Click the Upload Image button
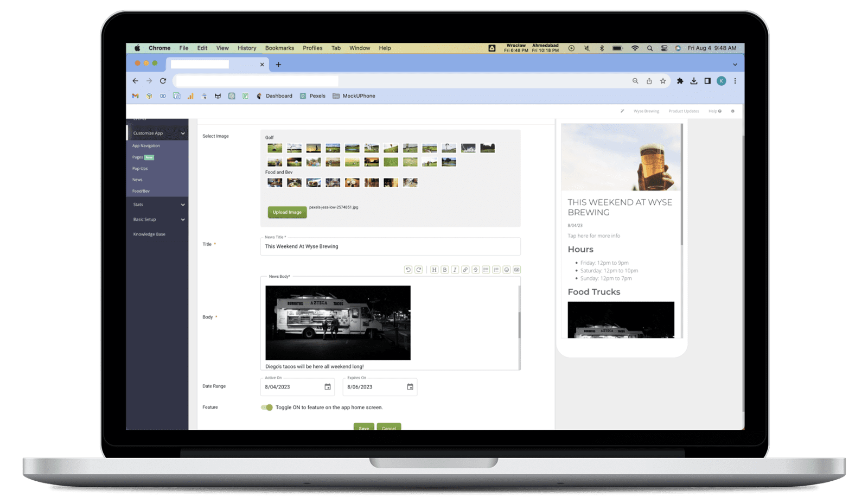Viewport: 868px width, 503px height. pyautogui.click(x=287, y=212)
